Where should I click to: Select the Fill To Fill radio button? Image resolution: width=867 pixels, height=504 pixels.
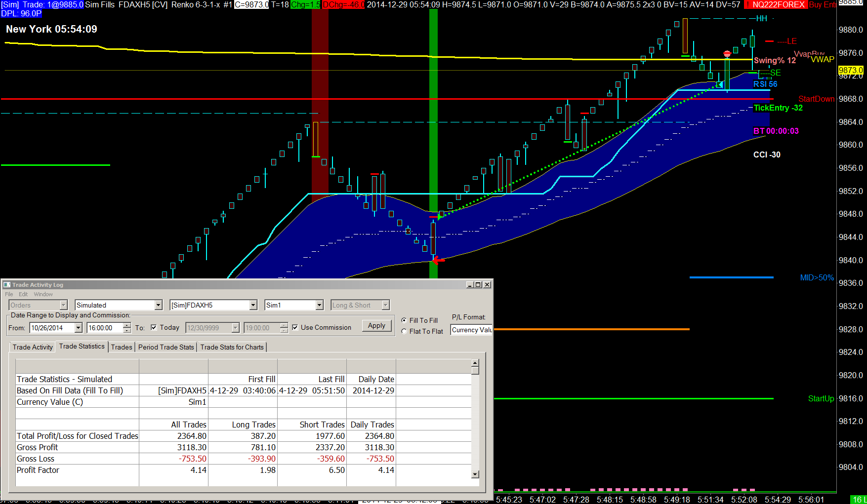(404, 320)
